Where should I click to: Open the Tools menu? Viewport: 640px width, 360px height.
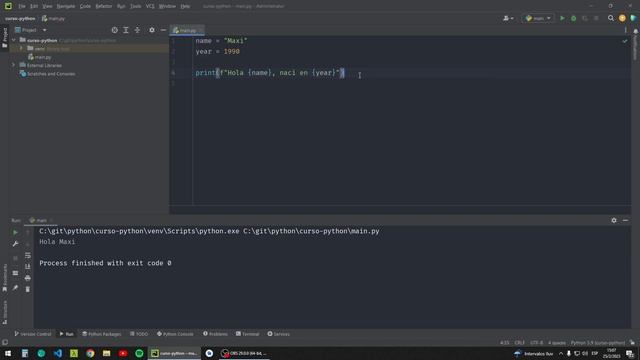click(136, 6)
